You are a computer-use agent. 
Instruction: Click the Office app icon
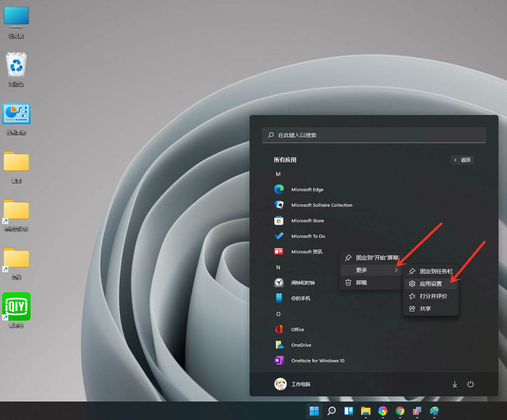[x=279, y=329]
